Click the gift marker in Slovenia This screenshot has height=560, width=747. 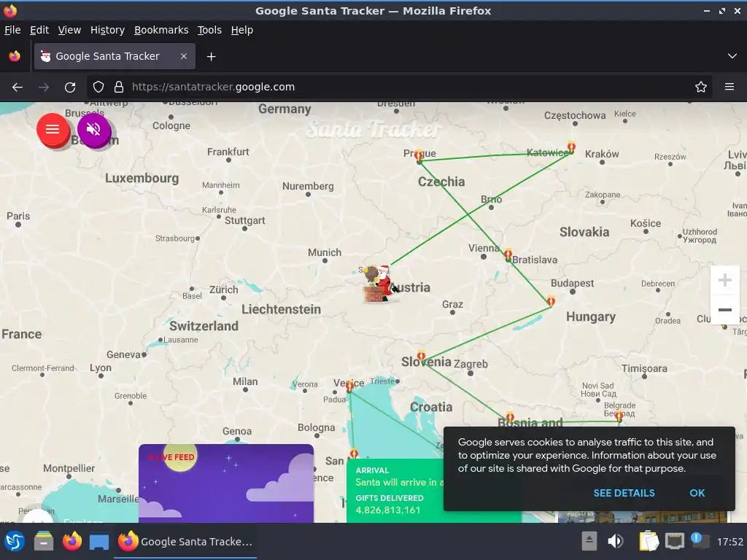click(421, 356)
